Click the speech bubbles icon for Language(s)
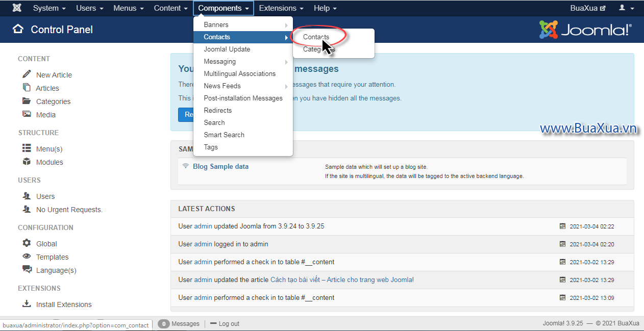Image resolution: width=644 pixels, height=331 pixels. [x=27, y=270]
